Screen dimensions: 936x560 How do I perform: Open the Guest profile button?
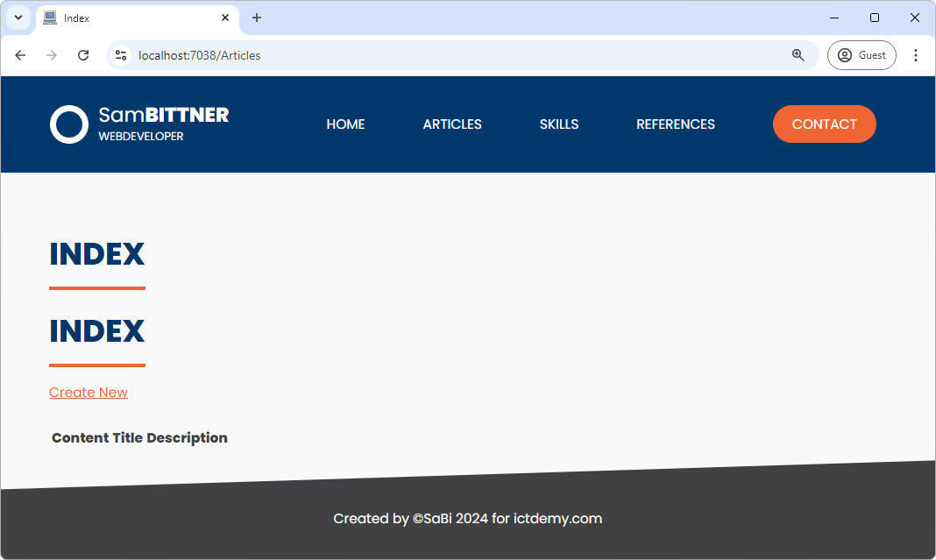point(861,55)
